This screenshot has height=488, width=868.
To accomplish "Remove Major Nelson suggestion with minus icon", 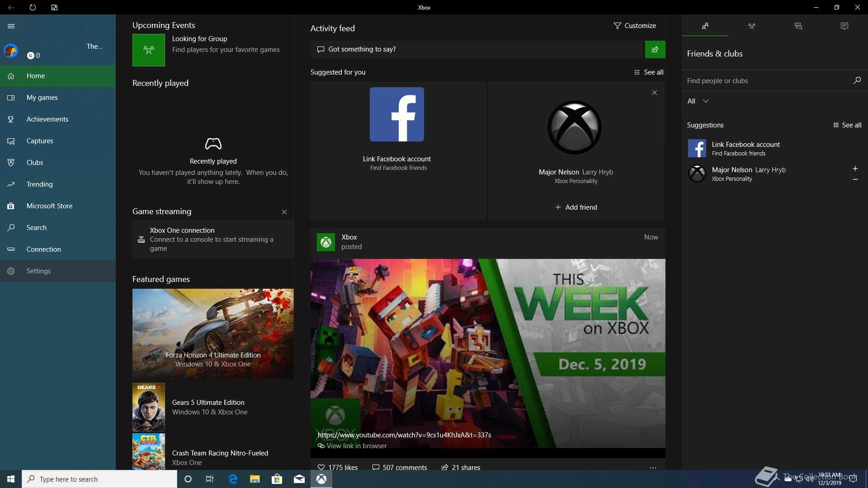I will (855, 179).
